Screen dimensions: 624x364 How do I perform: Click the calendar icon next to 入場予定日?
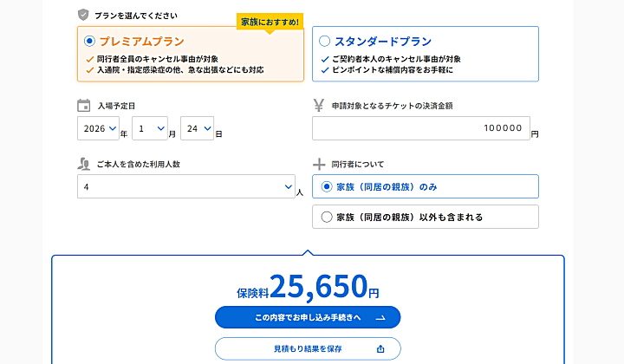point(83,106)
